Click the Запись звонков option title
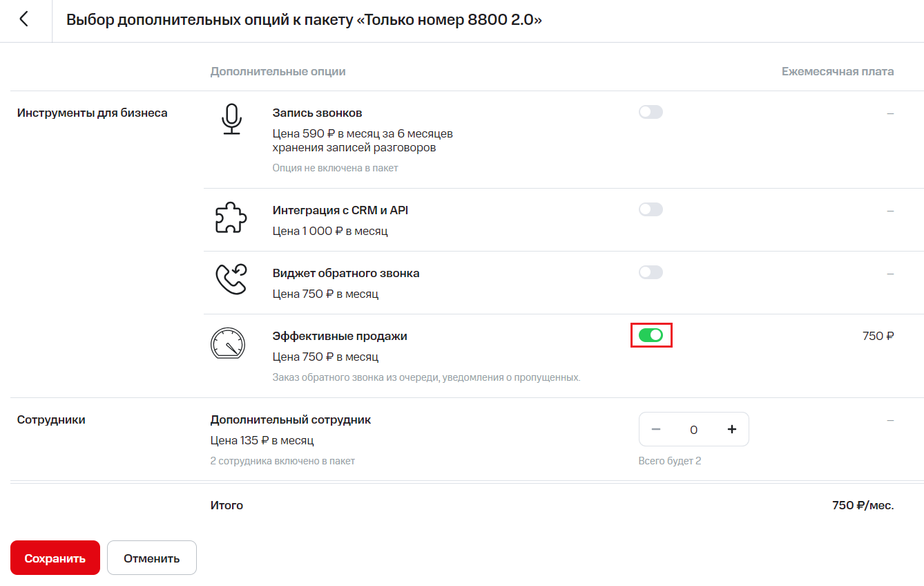Viewport: 924px width, 586px height. click(x=317, y=113)
